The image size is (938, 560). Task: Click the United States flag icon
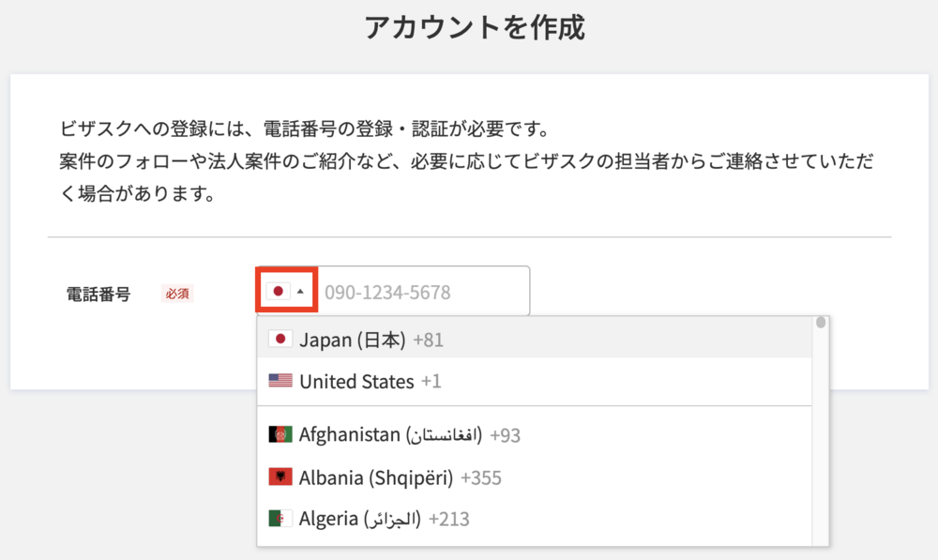tap(280, 381)
